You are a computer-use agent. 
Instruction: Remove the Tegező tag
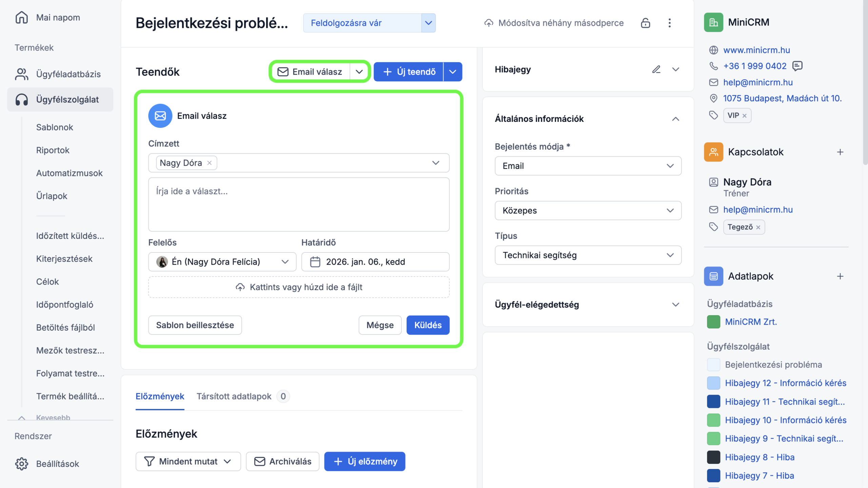[758, 227]
